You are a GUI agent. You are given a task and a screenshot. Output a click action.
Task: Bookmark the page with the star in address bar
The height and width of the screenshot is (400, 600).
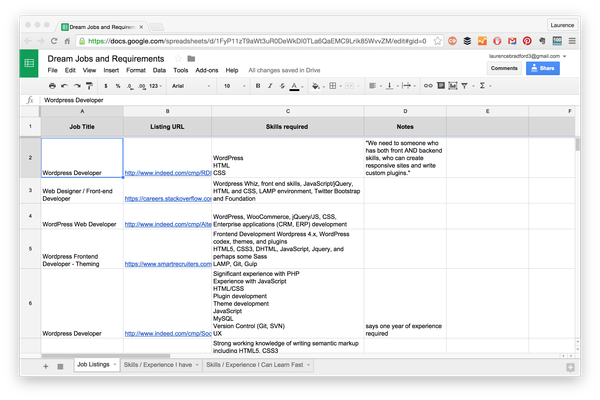point(437,41)
